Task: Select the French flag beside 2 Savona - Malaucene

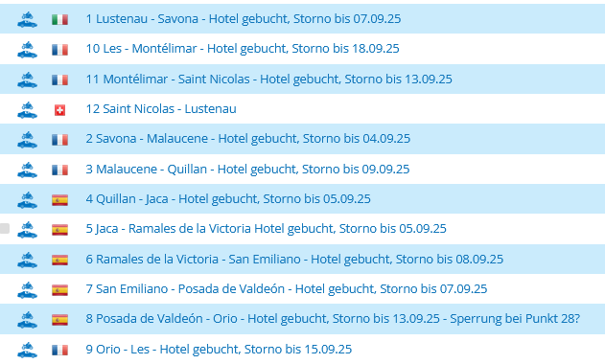Action: (x=59, y=140)
